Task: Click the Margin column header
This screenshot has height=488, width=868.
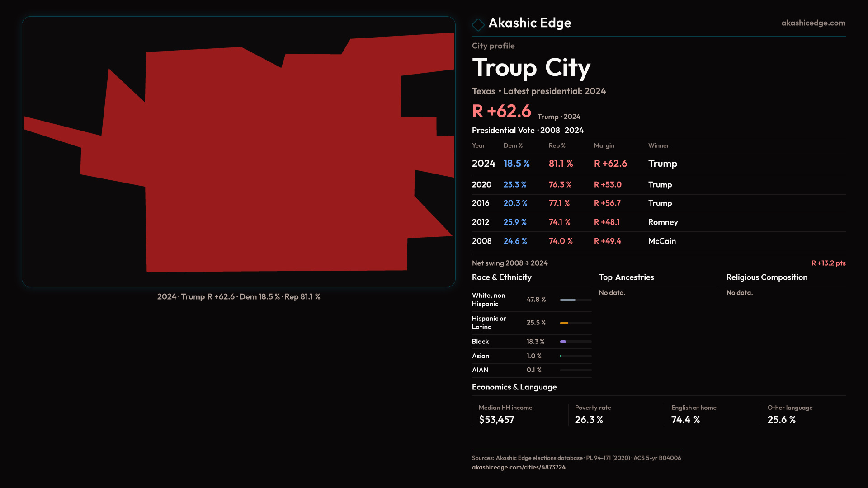Action: pyautogui.click(x=604, y=145)
